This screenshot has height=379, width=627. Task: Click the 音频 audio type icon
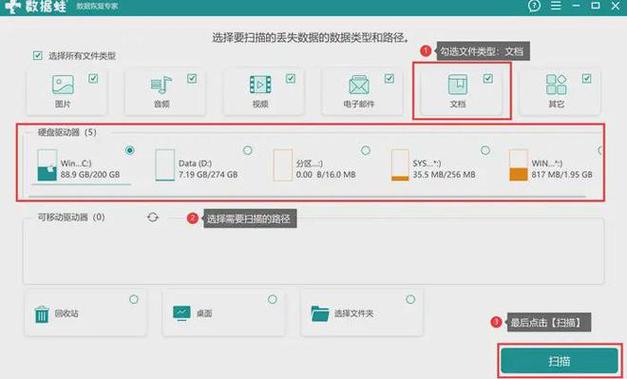[162, 85]
